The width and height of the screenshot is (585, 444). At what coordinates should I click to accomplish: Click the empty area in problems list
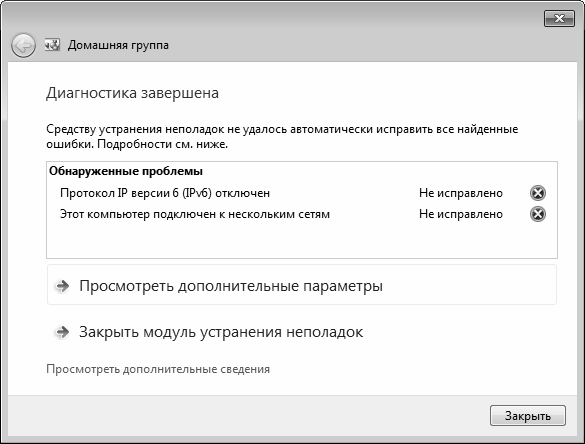pos(301,241)
